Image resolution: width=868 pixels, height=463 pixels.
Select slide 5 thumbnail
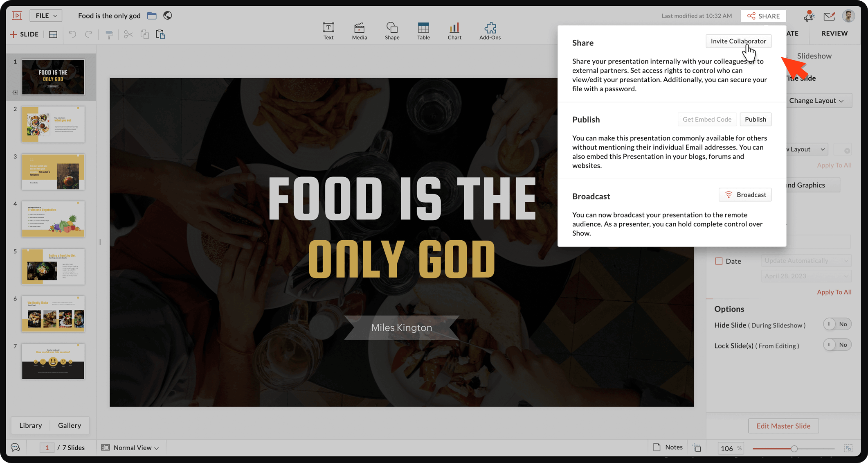point(53,267)
